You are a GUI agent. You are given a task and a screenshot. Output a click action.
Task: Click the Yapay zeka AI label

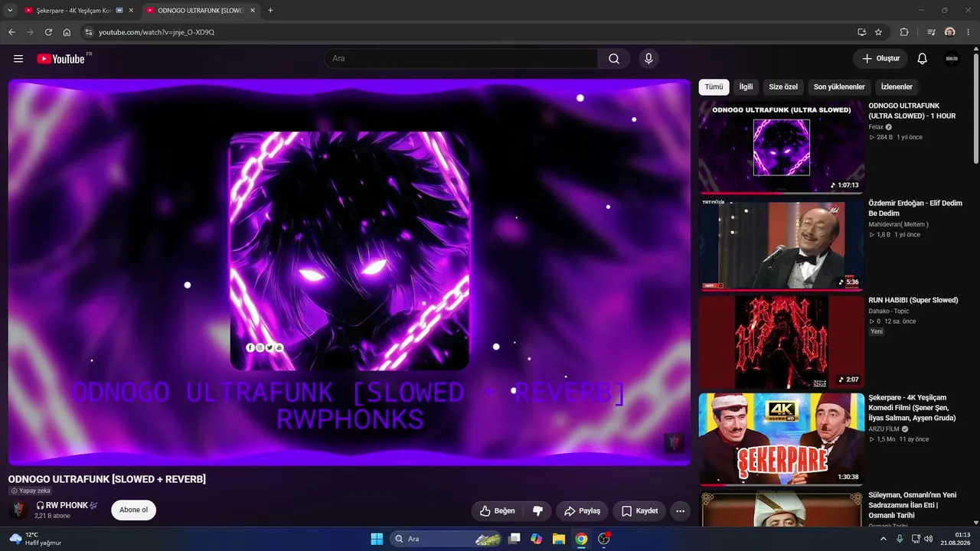coord(31,491)
